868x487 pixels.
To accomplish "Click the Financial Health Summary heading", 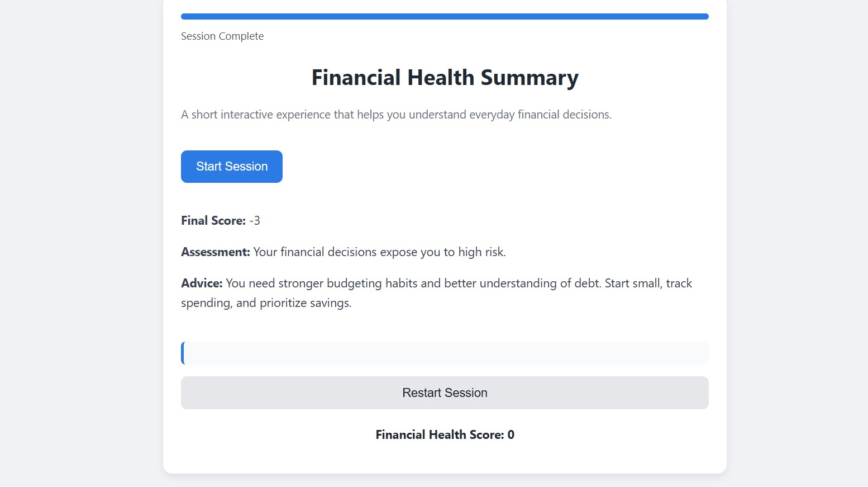I will coord(445,78).
